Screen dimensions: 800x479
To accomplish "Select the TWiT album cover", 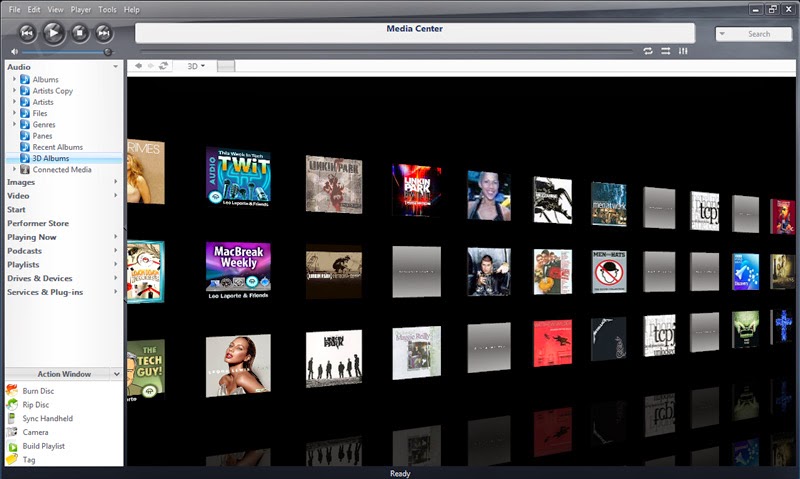I will [238, 177].
